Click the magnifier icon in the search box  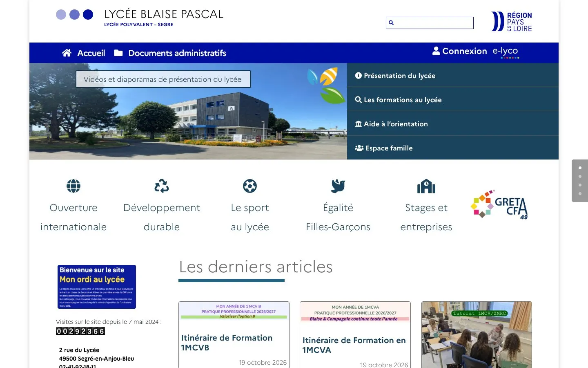(391, 23)
